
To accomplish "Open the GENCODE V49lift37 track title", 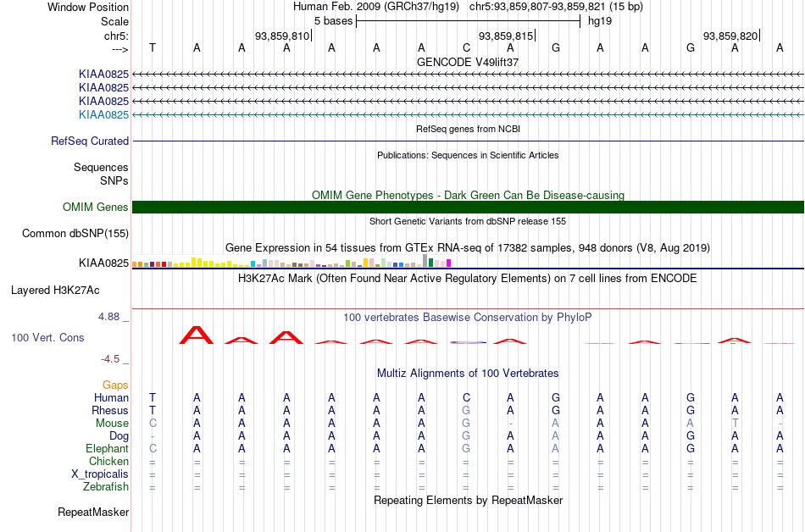I will coord(468,62).
